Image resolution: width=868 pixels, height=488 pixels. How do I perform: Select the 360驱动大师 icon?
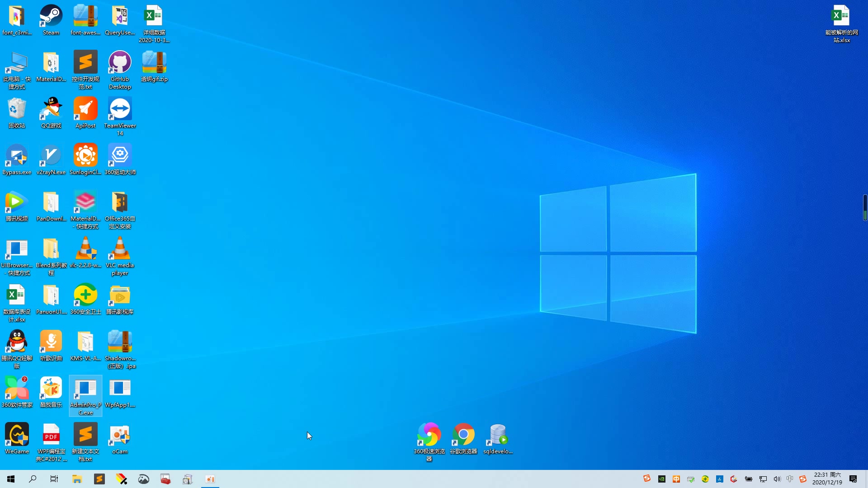click(x=120, y=160)
